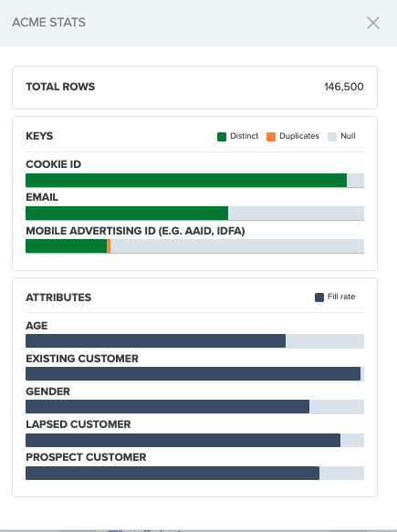Screen dimensions: 397x532
Task: Click the Email bar null grey portion
Action: (x=296, y=213)
